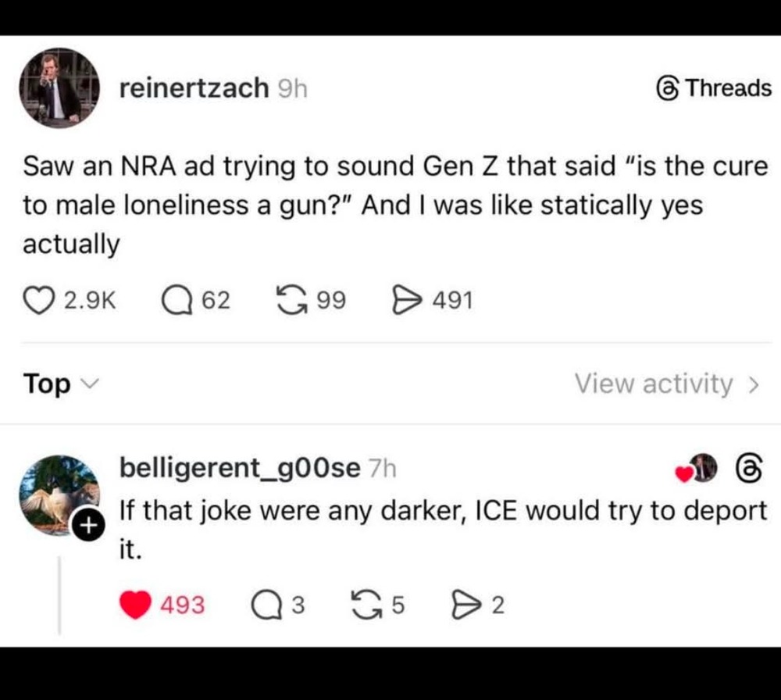The image size is (781, 700).
Task: View reinertzach's profile picture
Action: (x=59, y=88)
